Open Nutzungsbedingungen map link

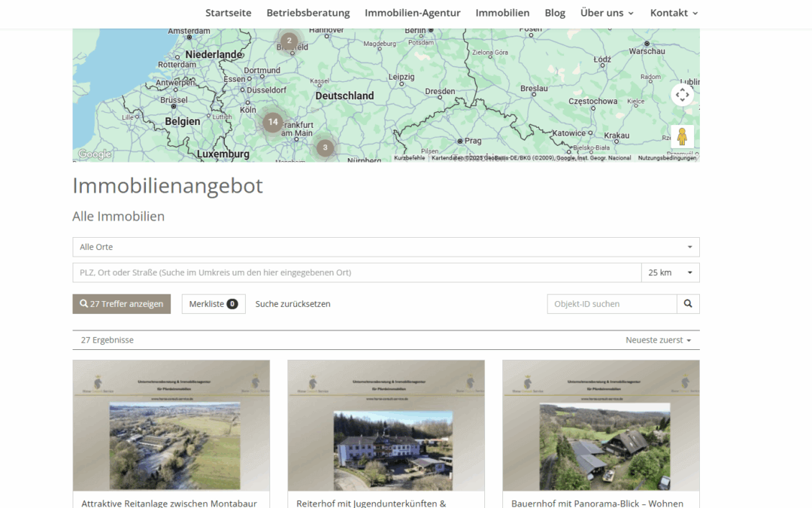click(x=667, y=158)
